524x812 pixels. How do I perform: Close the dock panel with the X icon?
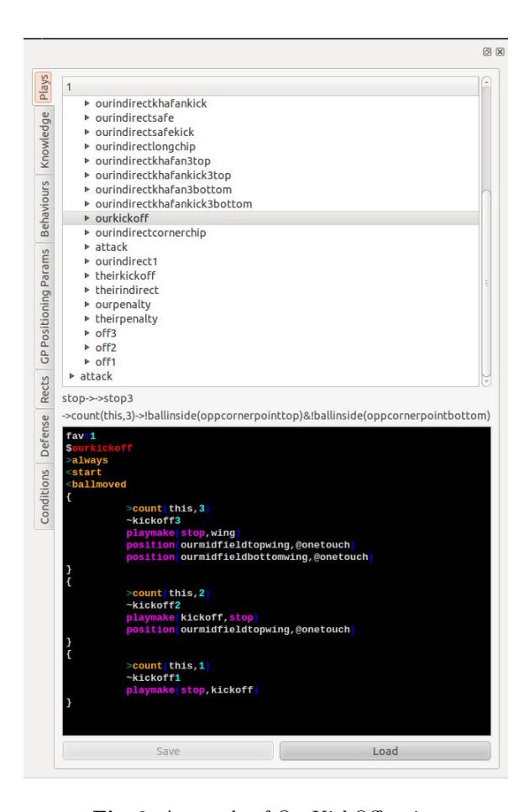point(500,52)
